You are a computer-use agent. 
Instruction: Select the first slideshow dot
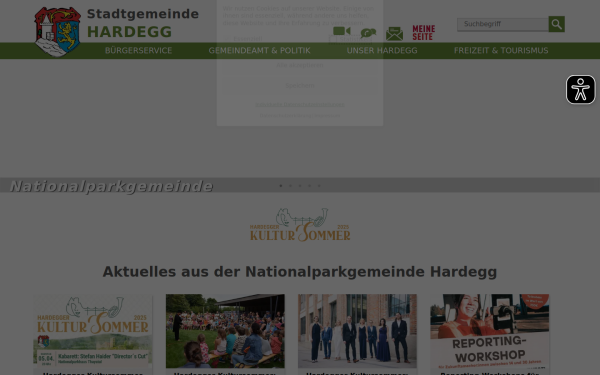(281, 186)
